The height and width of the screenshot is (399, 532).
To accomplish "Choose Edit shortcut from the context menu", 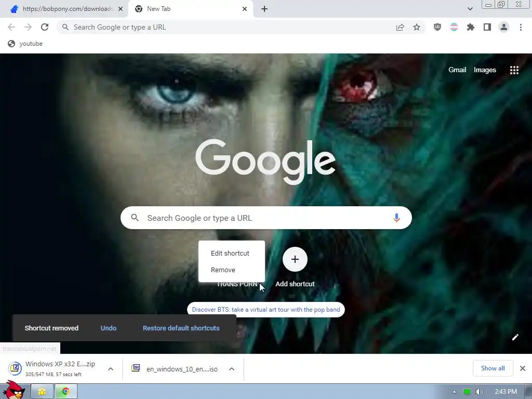I will (231, 253).
